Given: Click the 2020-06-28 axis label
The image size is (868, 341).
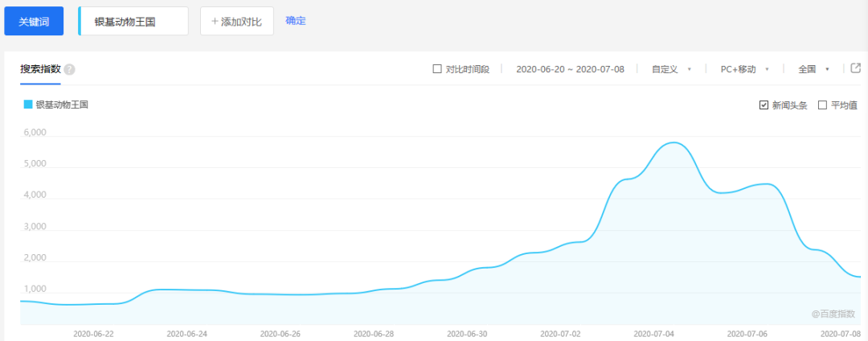Looking at the screenshot, I should 374,335.
